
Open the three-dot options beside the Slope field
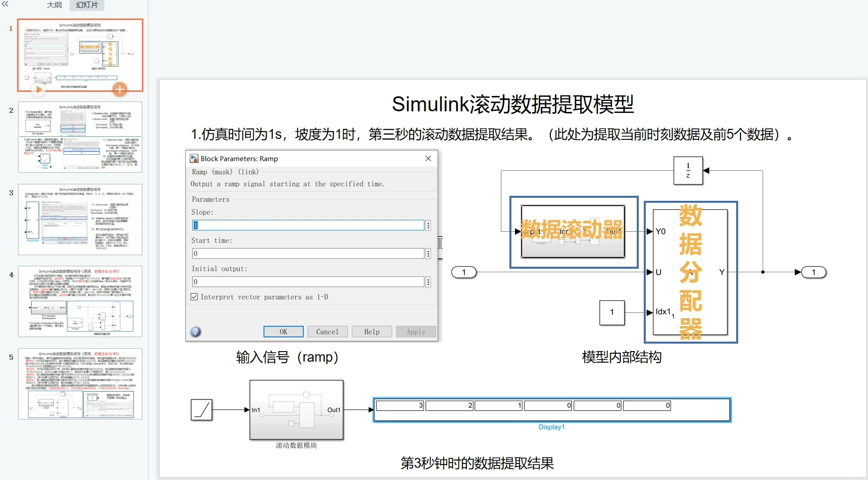428,225
